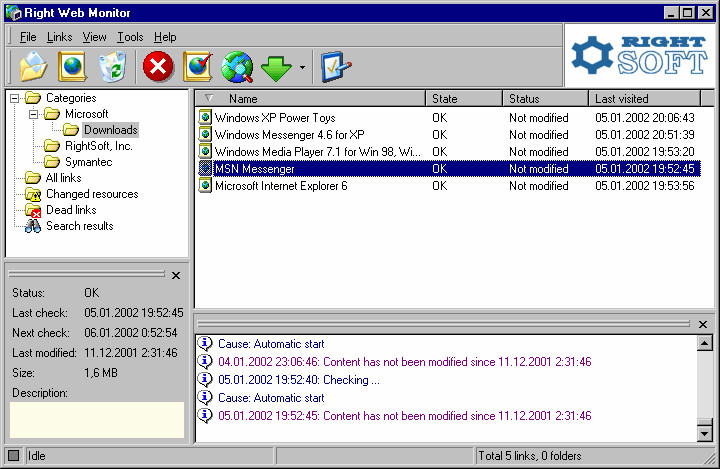
Task: Click the red X delete toolbar icon
Action: coord(158,67)
